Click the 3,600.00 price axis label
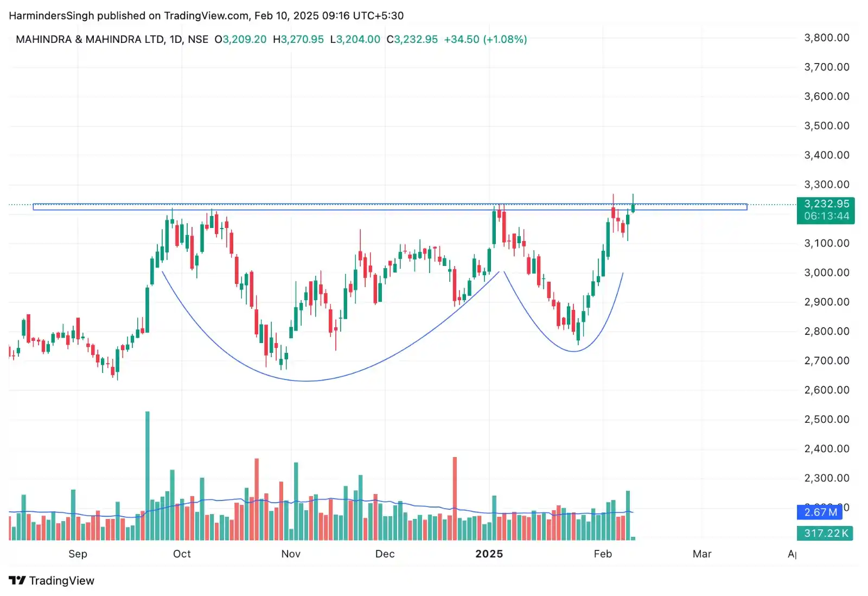This screenshot has height=596, width=868. (826, 96)
